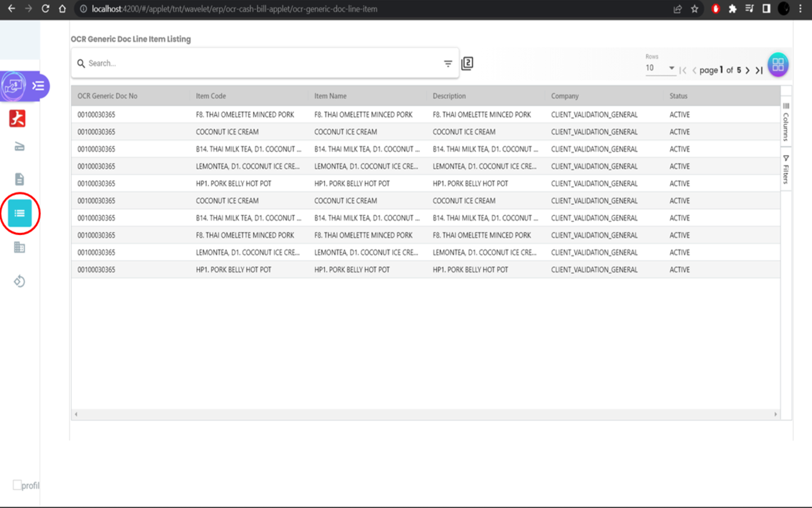Viewport: 812px width, 508px height.
Task: Share this page from the address bar
Action: click(678, 9)
